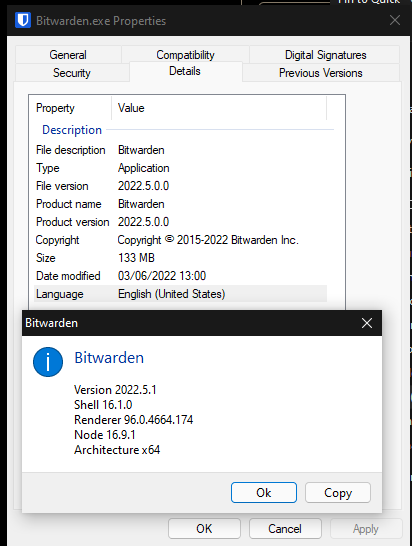Click the Bitwarden shield icon in title bar
The image size is (412, 546).
(23, 20)
